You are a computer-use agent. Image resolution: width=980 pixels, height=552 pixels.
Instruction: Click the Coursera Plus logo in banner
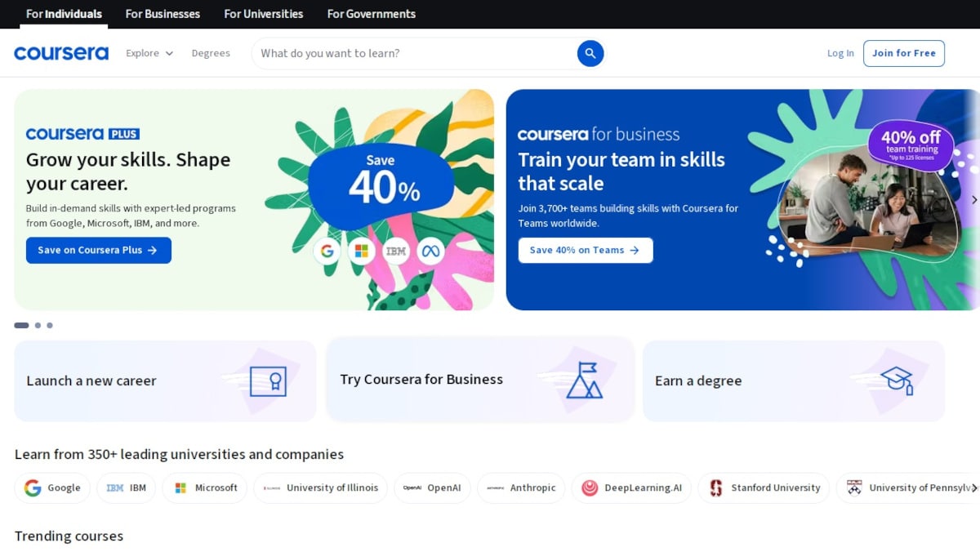[82, 134]
